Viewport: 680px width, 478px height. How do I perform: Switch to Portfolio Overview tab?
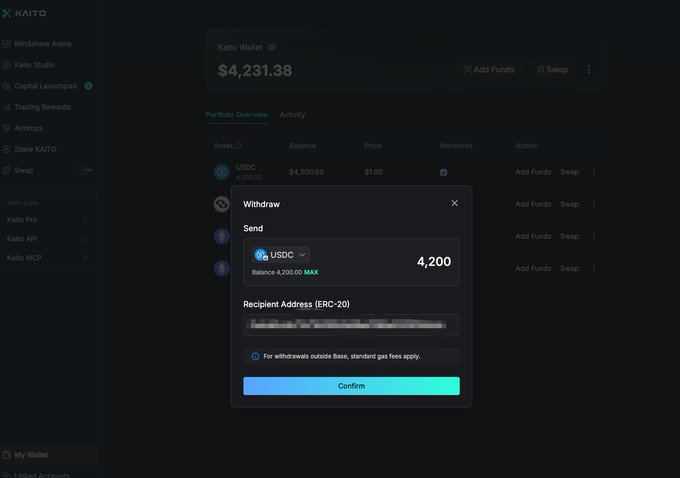[x=236, y=115]
